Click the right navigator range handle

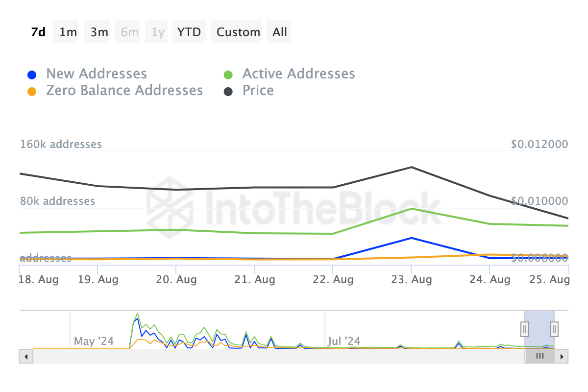tap(554, 328)
